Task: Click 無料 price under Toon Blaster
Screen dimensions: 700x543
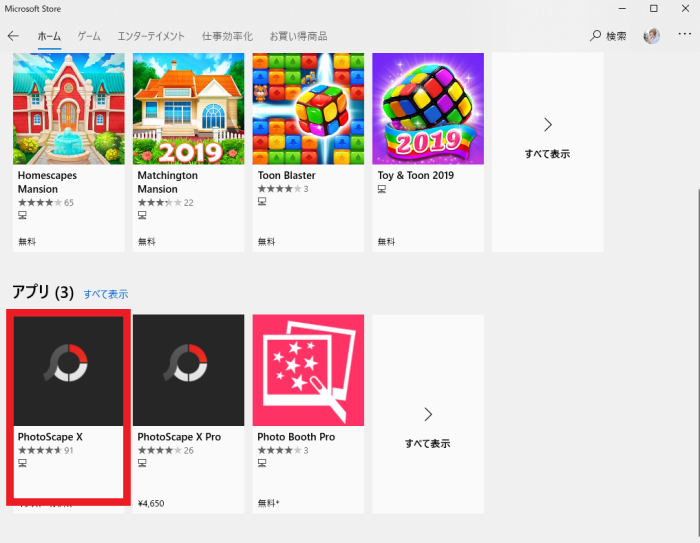Action: click(267, 242)
